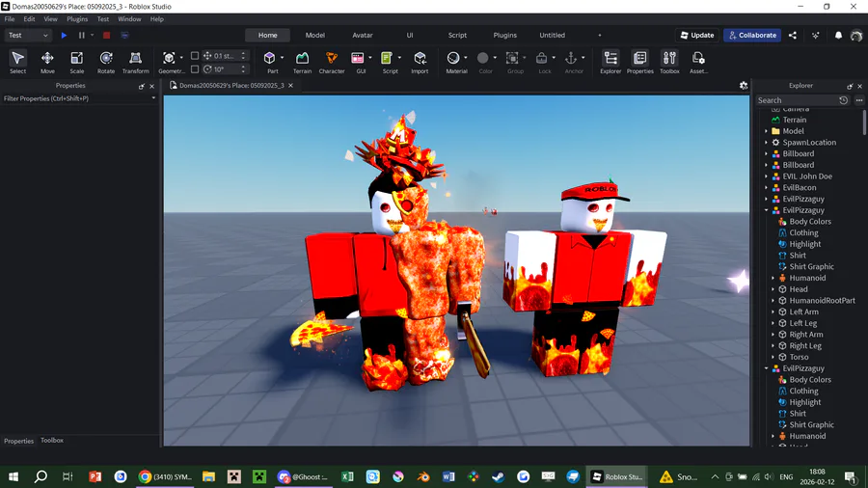Close the Properties panel

tap(151, 86)
